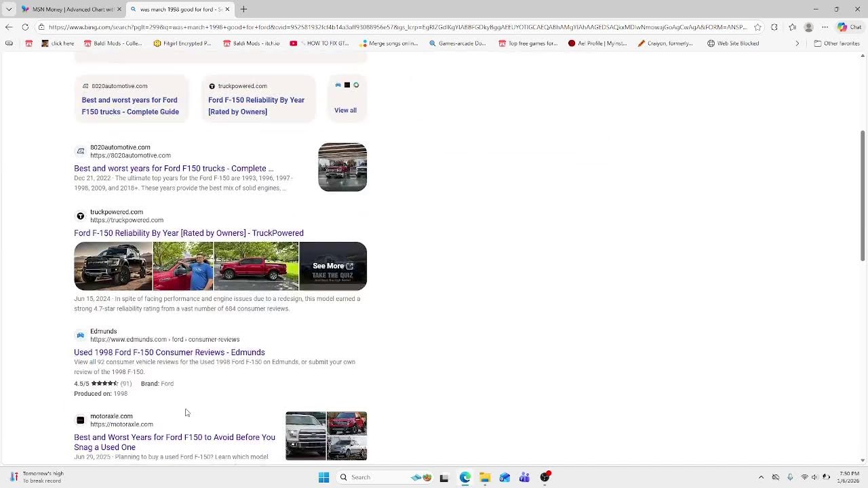The height and width of the screenshot is (488, 868).
Task: View site information lock icon
Action: [41, 27]
